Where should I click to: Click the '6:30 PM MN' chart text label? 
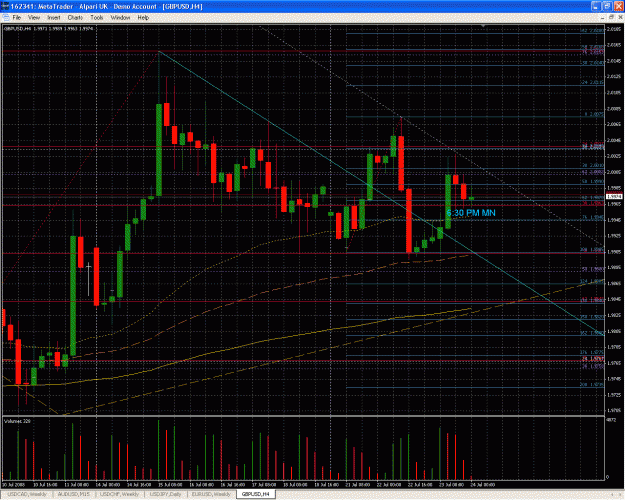[471, 213]
